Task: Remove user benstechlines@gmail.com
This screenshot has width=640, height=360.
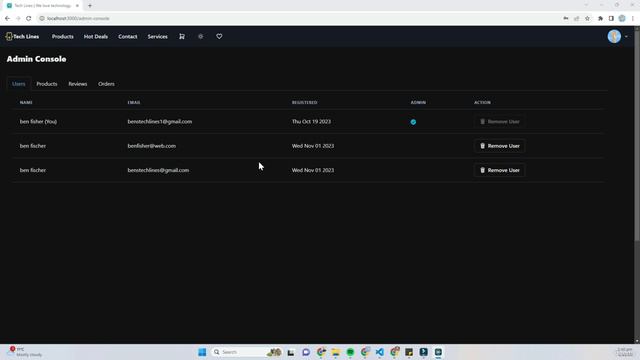Action: tap(500, 170)
